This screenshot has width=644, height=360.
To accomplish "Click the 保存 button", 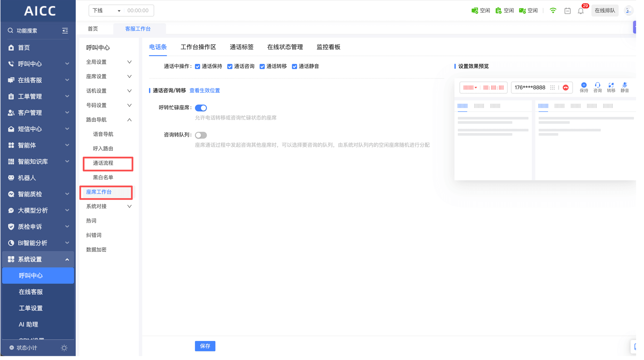I will (x=205, y=346).
